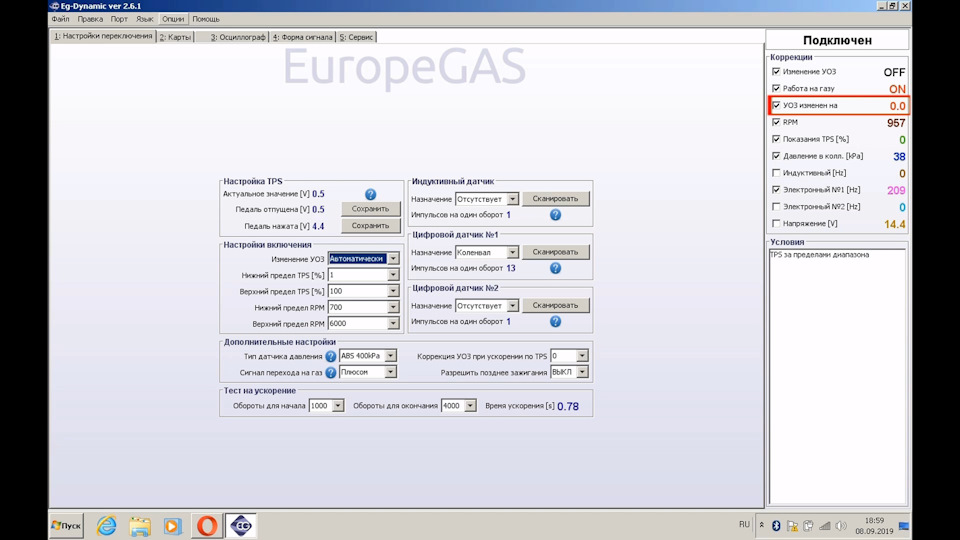Open the Опции menu
The height and width of the screenshot is (540, 960).
[x=173, y=19]
